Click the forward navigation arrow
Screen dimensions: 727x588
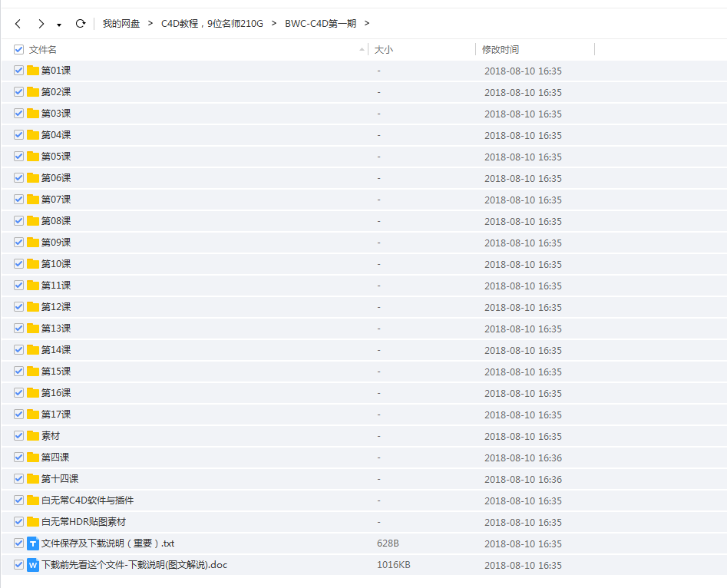coord(41,24)
